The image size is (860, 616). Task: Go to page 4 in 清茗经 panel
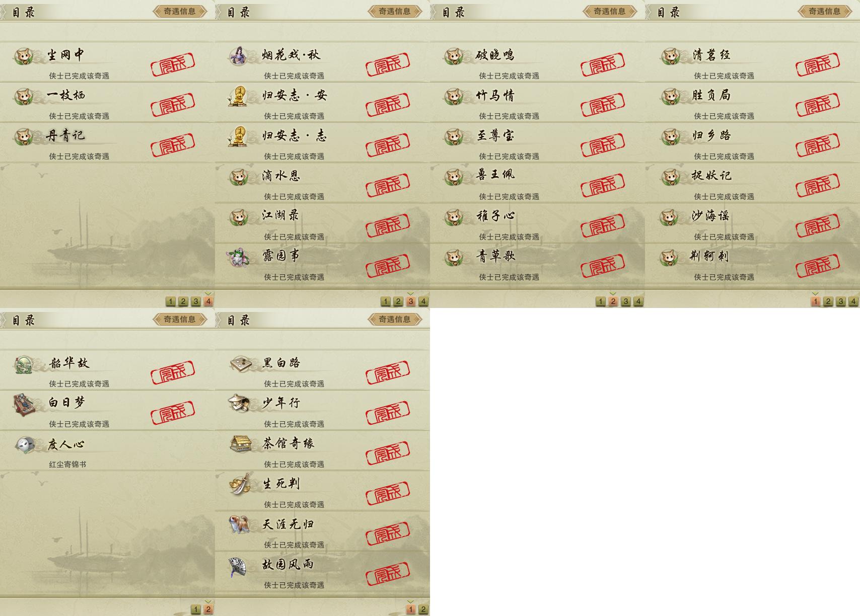pyautogui.click(x=853, y=301)
